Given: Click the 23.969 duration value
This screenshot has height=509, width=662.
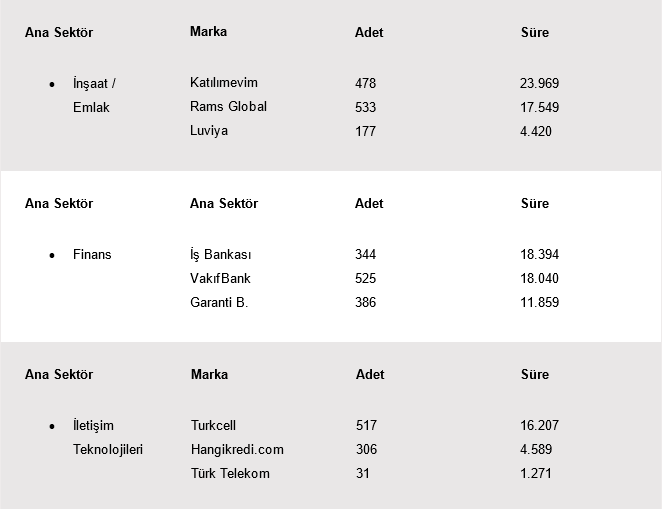Looking at the screenshot, I should coord(539,83).
